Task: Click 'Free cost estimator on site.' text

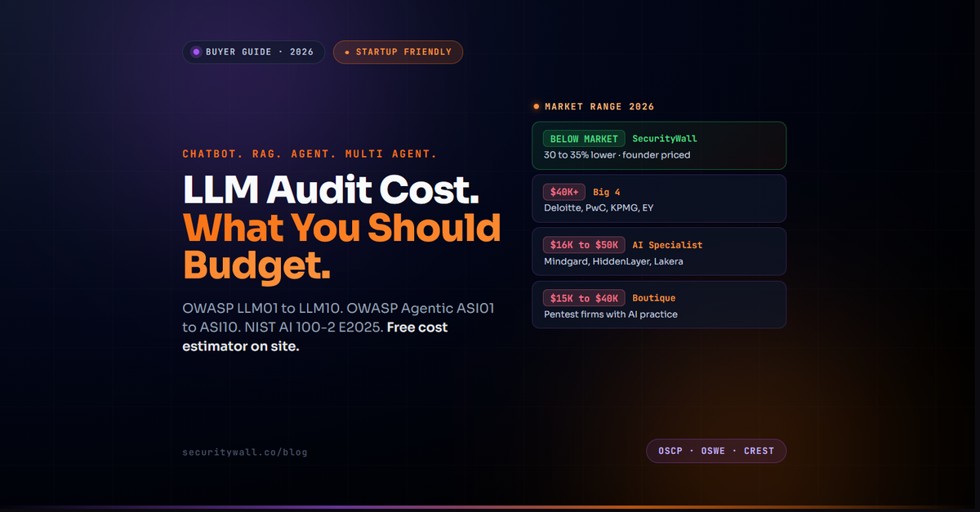Action: 314,337
